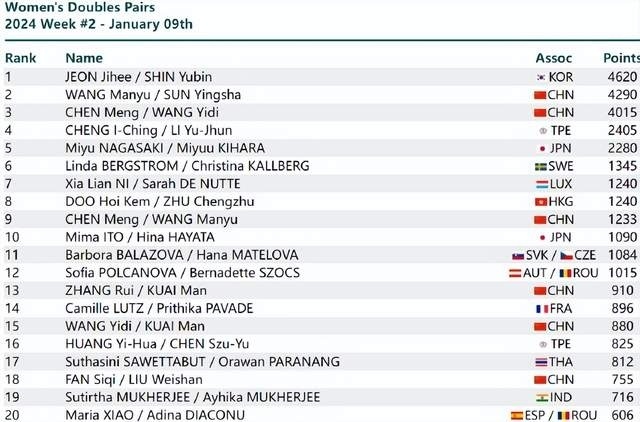The image size is (640, 422).
Task: Click the India flag next to IND
Action: pos(542,398)
